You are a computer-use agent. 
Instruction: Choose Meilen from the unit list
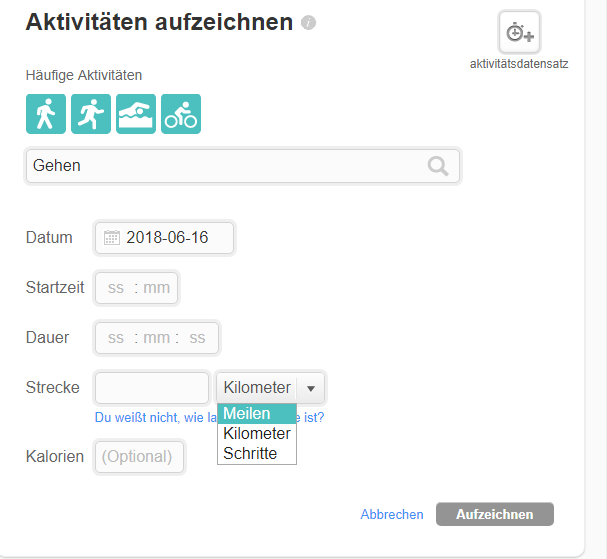(x=257, y=413)
